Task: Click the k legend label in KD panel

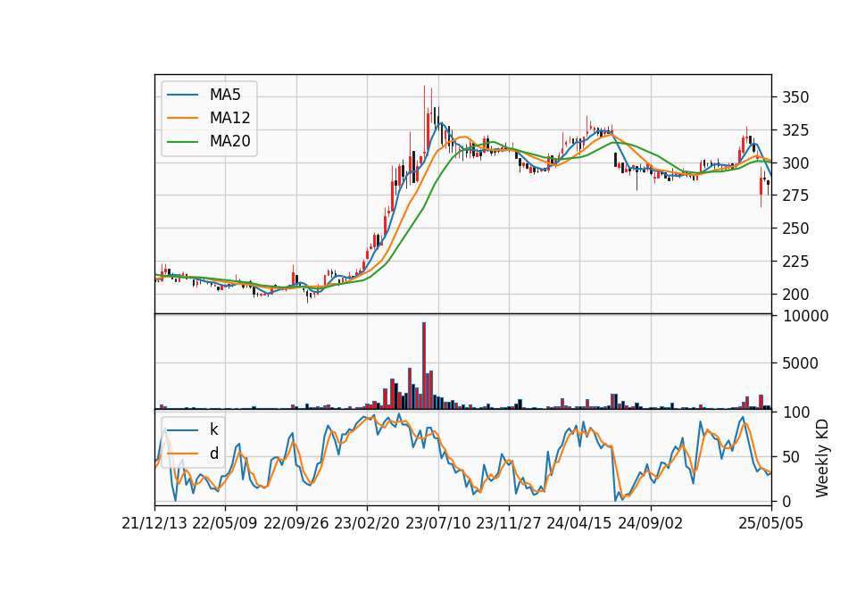Action: click(213, 429)
